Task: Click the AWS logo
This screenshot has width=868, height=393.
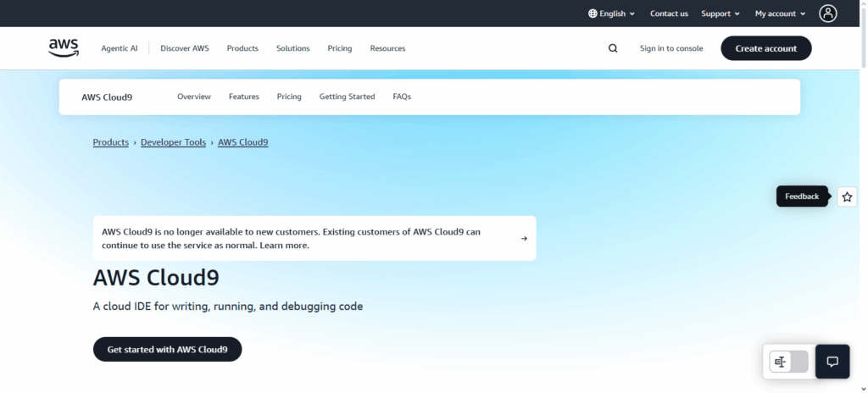Action: 64,48
